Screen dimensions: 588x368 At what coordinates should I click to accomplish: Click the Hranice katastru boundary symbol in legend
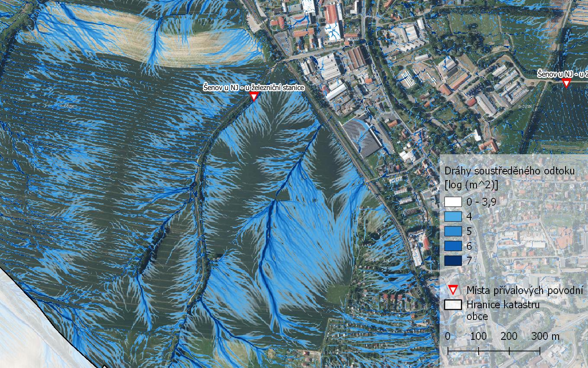click(453, 305)
